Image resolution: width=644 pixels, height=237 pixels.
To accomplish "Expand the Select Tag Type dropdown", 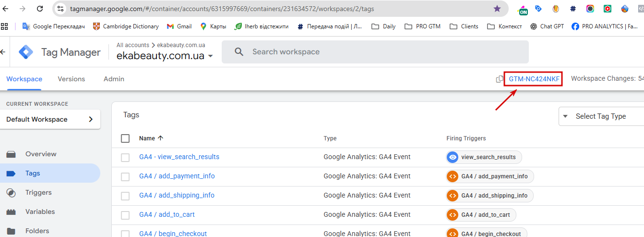I will [601, 116].
